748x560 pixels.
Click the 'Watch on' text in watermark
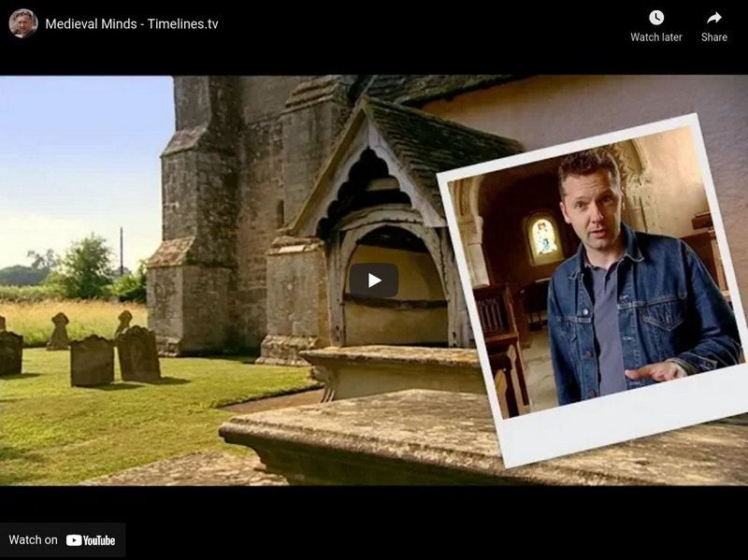(33, 538)
